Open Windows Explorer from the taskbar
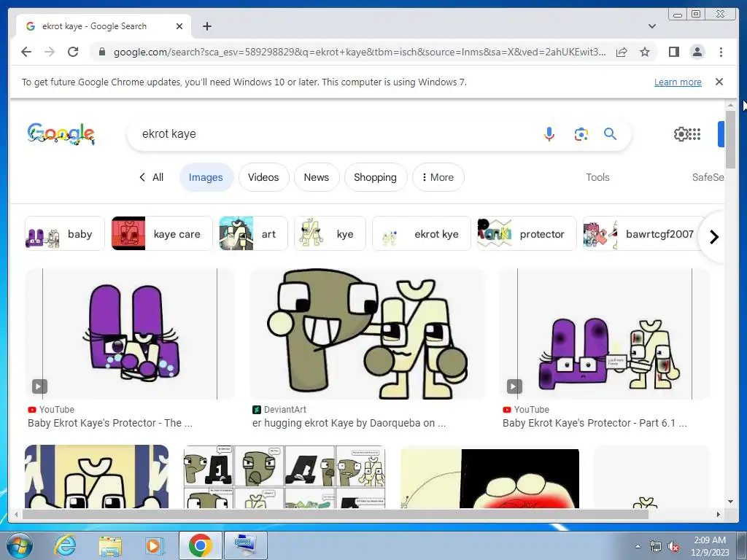747x560 pixels. point(110,545)
